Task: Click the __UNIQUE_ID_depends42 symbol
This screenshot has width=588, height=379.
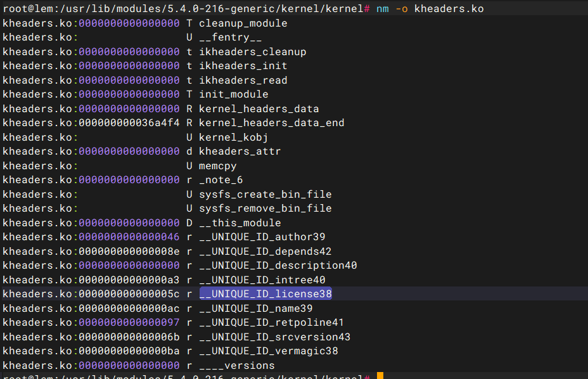Action: pos(265,252)
